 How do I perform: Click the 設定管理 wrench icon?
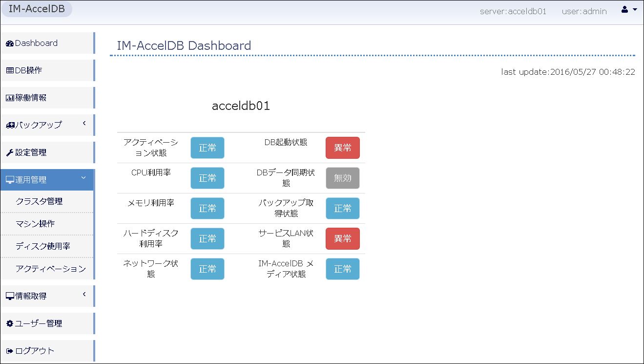pos(10,153)
